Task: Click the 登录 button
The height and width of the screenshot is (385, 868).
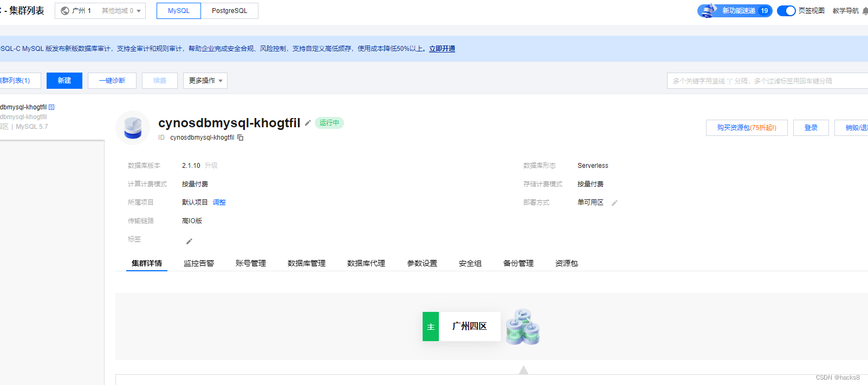Action: pos(811,128)
